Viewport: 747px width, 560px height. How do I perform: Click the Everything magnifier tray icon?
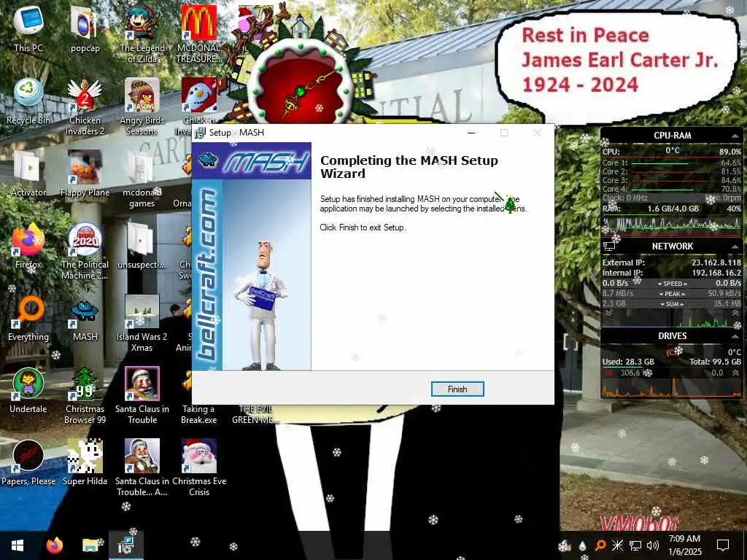[600, 545]
